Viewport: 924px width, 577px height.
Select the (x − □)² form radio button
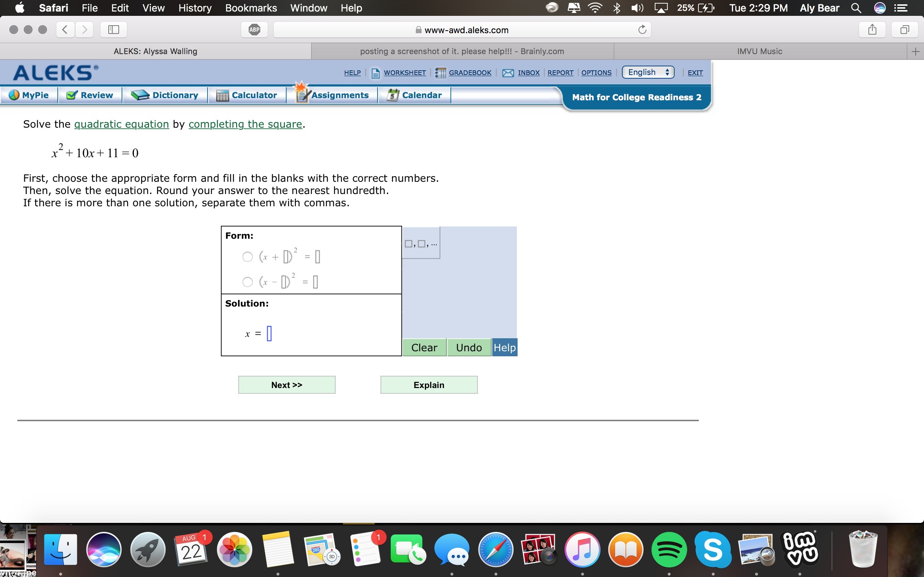[247, 282]
